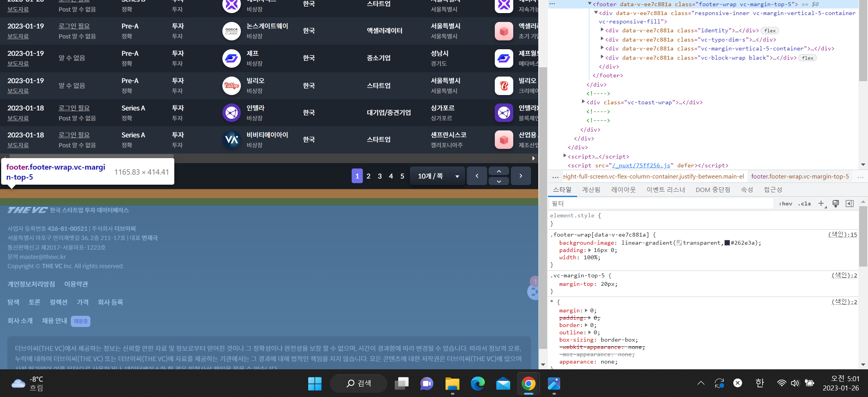Collapse the responsive-inner div node
The height and width of the screenshot is (397, 868).
[x=596, y=13]
